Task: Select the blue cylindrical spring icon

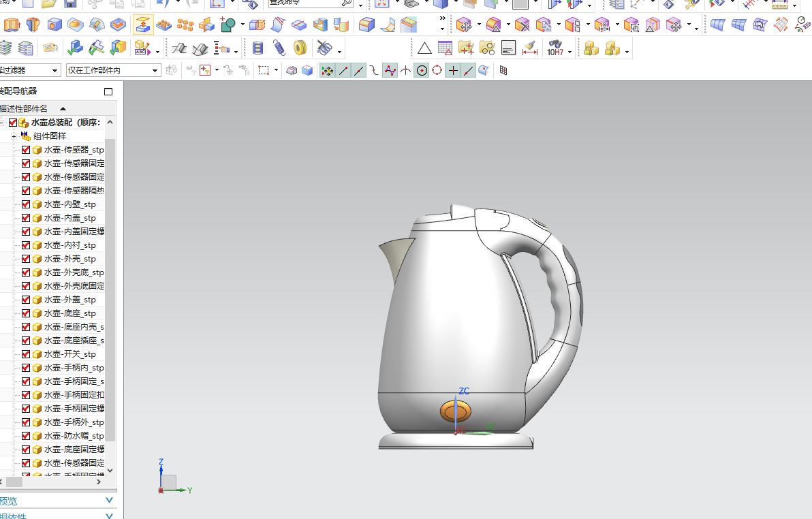Action: pos(257,48)
